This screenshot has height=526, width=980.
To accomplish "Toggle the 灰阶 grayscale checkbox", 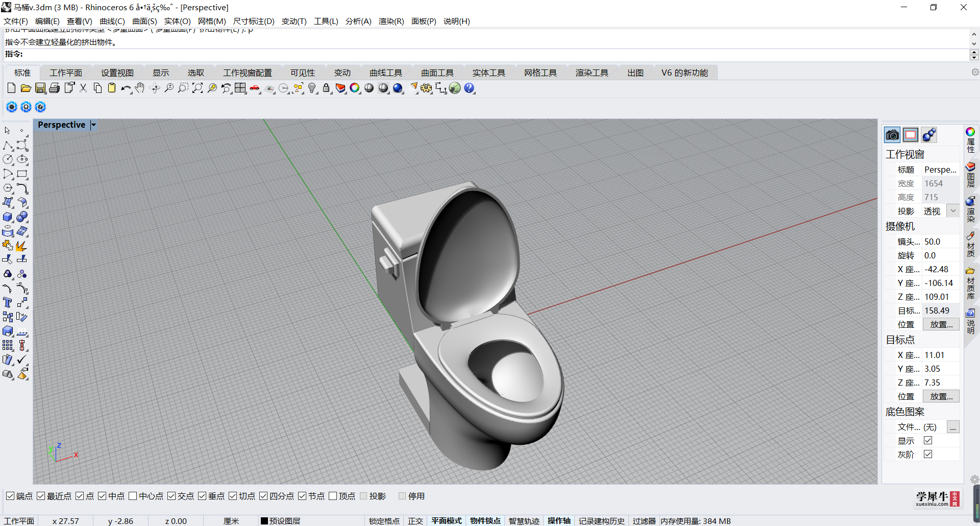I will pos(928,454).
